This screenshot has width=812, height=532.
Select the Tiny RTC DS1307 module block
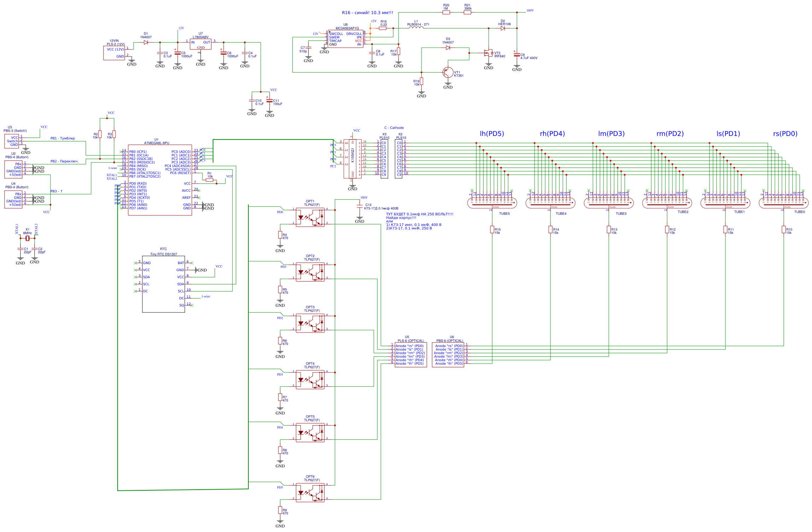pyautogui.click(x=163, y=284)
